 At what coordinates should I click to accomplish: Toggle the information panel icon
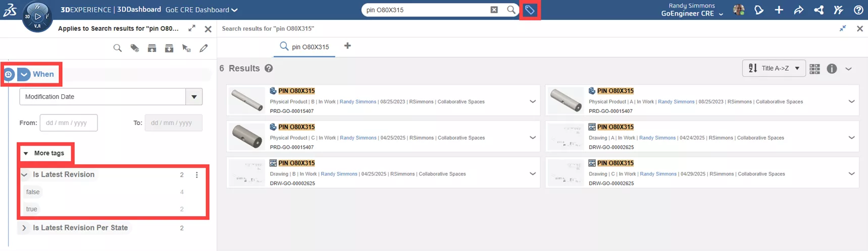tap(832, 69)
